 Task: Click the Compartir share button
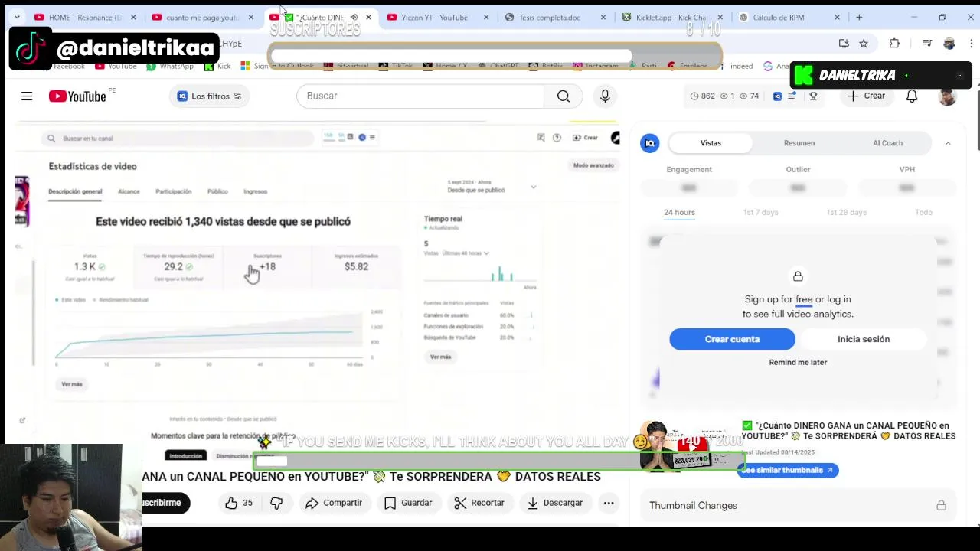point(334,503)
